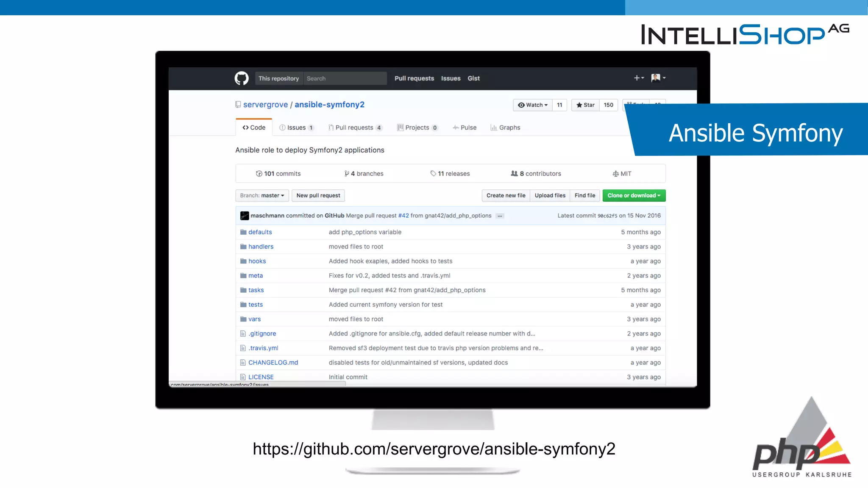Click the .gitignore file icon
The image size is (868, 488).
coord(243,333)
